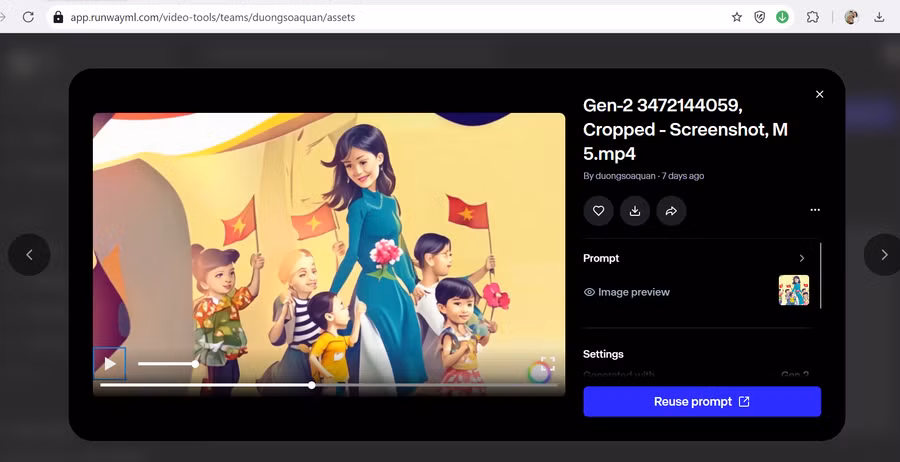900x462 pixels.
Task: Go to the previous asset
Action: tap(29, 255)
